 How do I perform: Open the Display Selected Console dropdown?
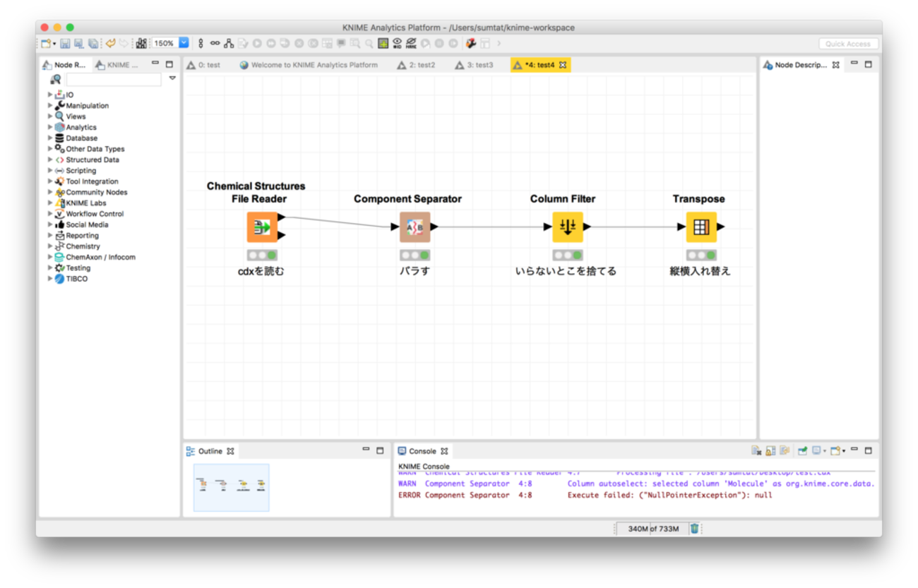click(825, 451)
